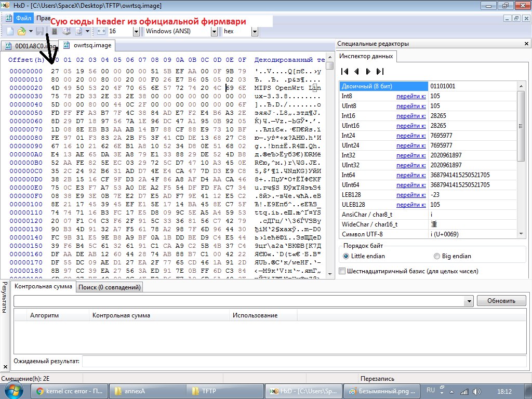Click the Offset(h) column header
Image resolution: width=532 pixels, height=399 pixels.
pyautogui.click(x=26, y=60)
